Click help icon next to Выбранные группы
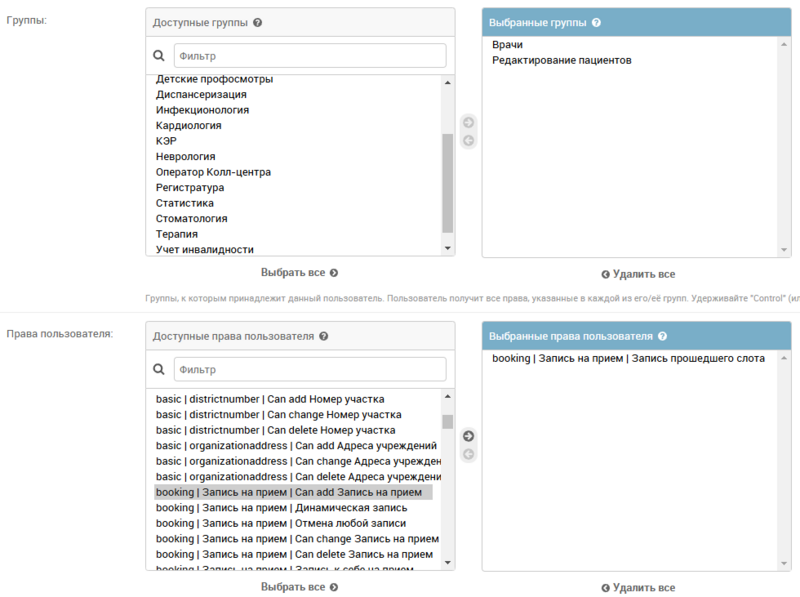This screenshot has width=800, height=597. [x=596, y=22]
